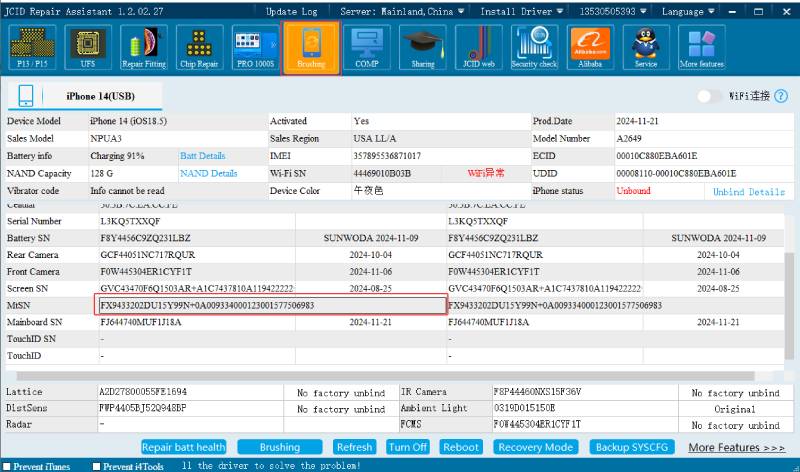The image size is (800, 472).
Task: Click the bottom Brushing button
Action: coord(280,448)
